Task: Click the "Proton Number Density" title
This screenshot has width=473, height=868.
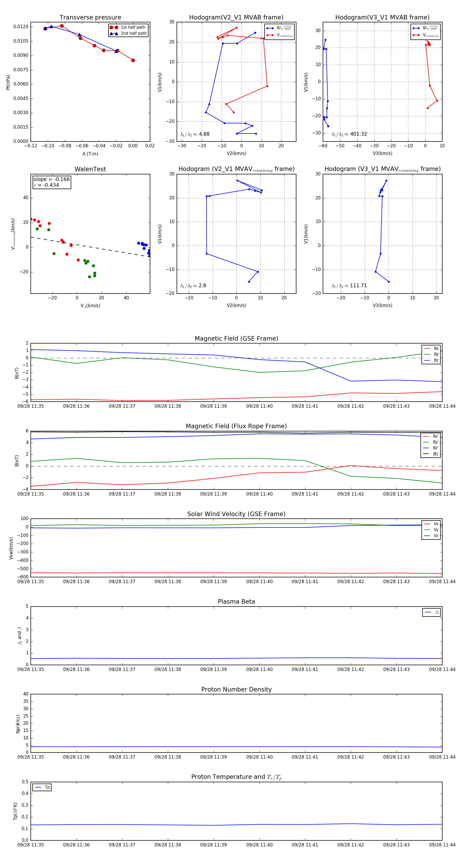Action: tap(236, 689)
